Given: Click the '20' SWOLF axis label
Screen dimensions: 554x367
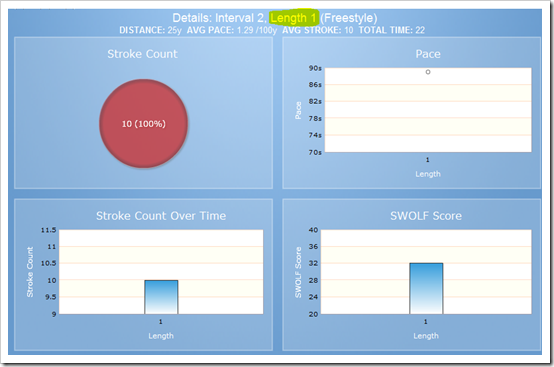Looking at the screenshot, I should coord(313,314).
